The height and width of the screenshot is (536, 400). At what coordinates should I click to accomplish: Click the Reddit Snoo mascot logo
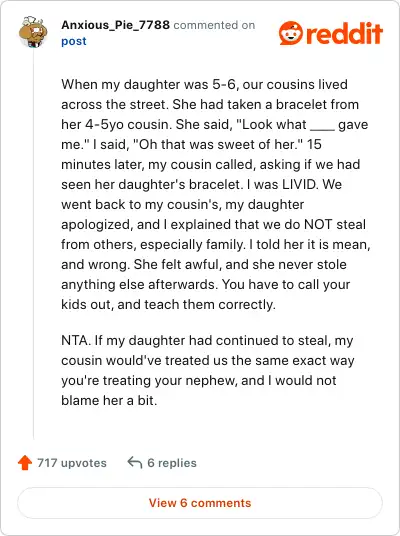click(x=291, y=33)
